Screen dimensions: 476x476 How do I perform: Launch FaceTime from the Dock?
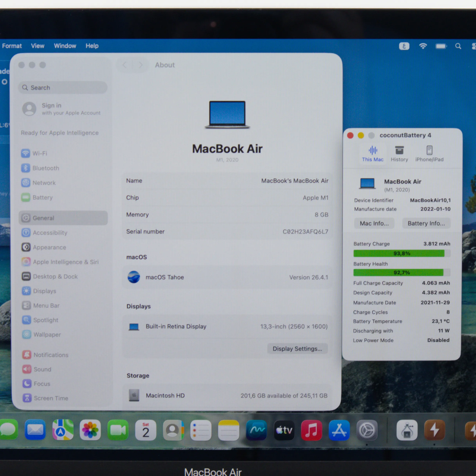tap(118, 430)
